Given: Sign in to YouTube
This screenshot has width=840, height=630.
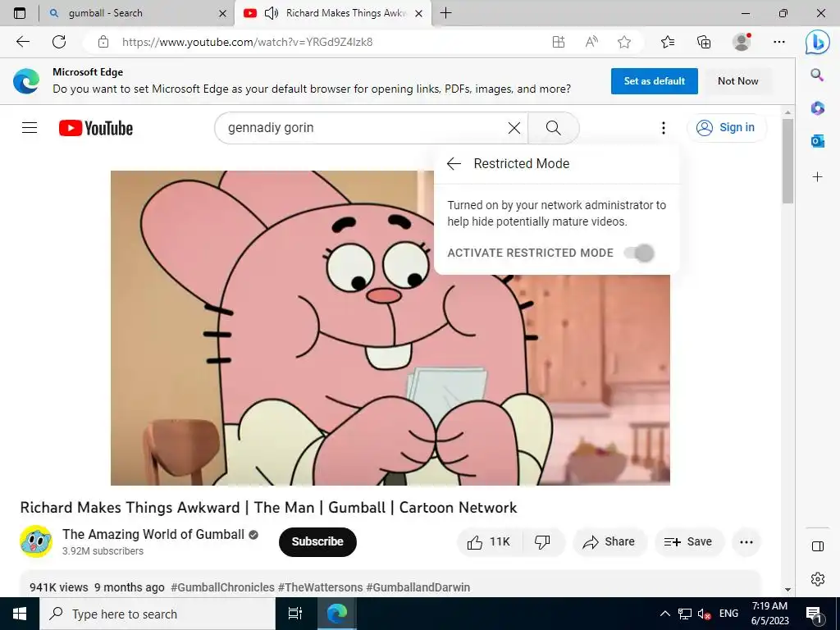Looking at the screenshot, I should pos(726,127).
